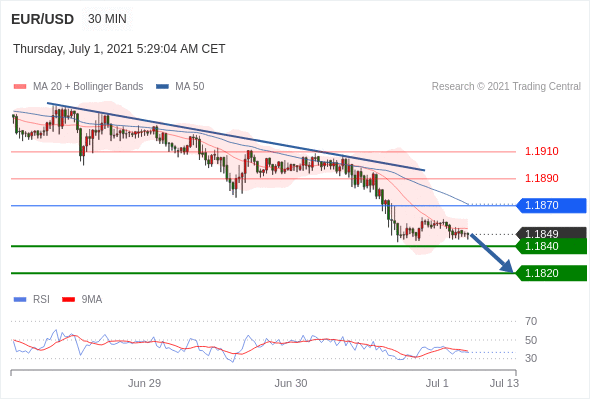This screenshot has height=400, width=590.
Task: Click the Jun 29 date axis label
Action: coord(144,383)
